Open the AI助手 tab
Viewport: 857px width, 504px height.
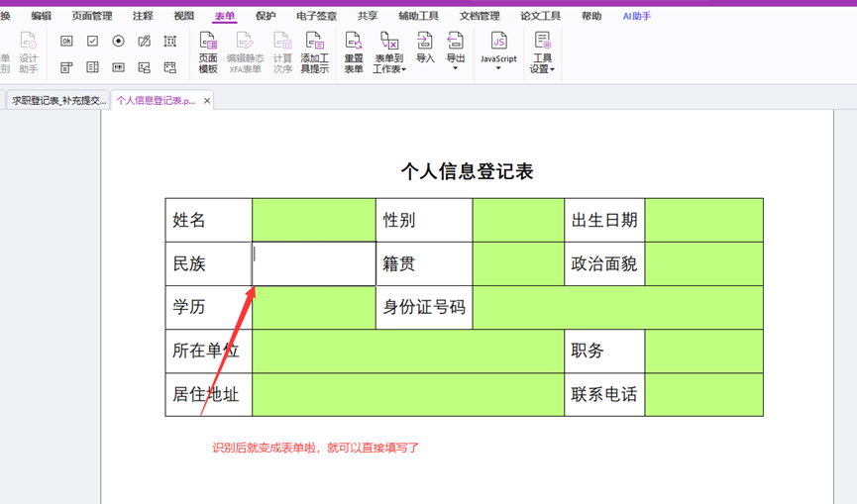637,16
